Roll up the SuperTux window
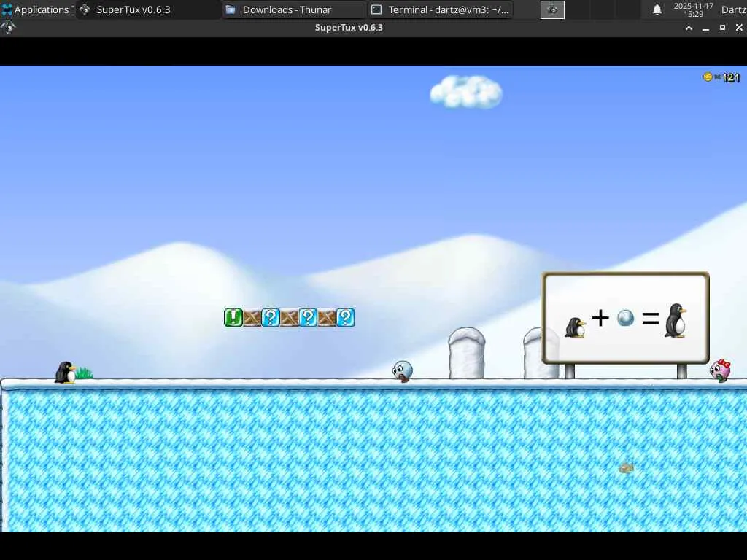The height and width of the screenshot is (560, 747). tap(689, 28)
